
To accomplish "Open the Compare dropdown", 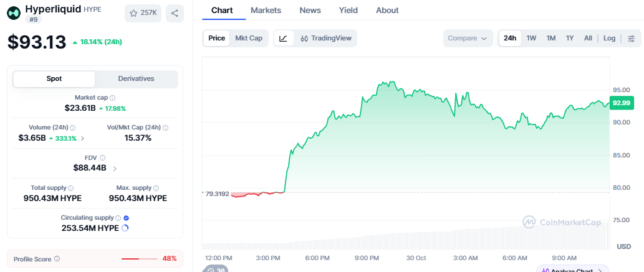I will tap(468, 38).
